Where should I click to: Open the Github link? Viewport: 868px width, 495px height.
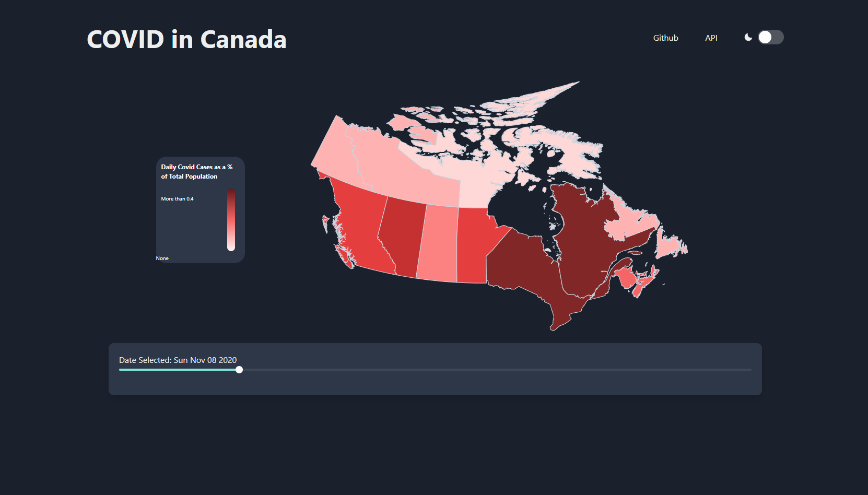[665, 38]
